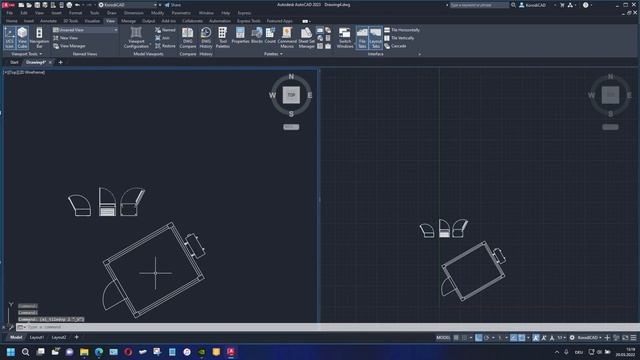Open snap mode dropdown arrow

coord(471,338)
